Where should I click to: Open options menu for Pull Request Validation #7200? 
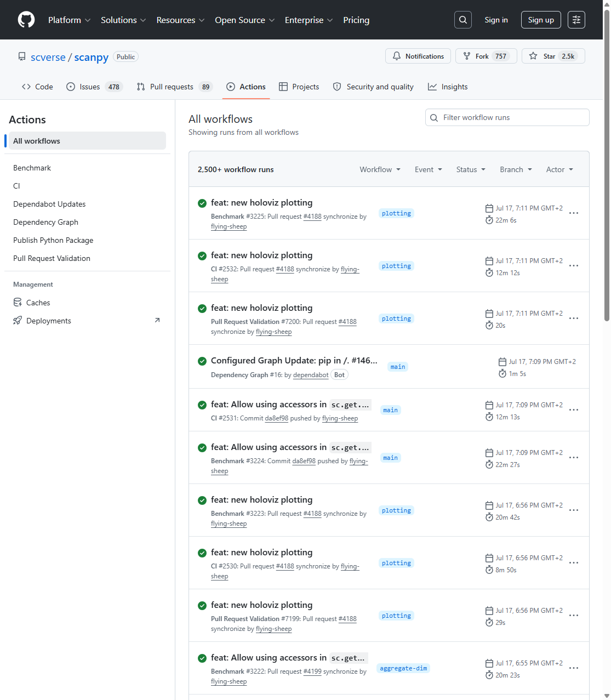click(574, 318)
